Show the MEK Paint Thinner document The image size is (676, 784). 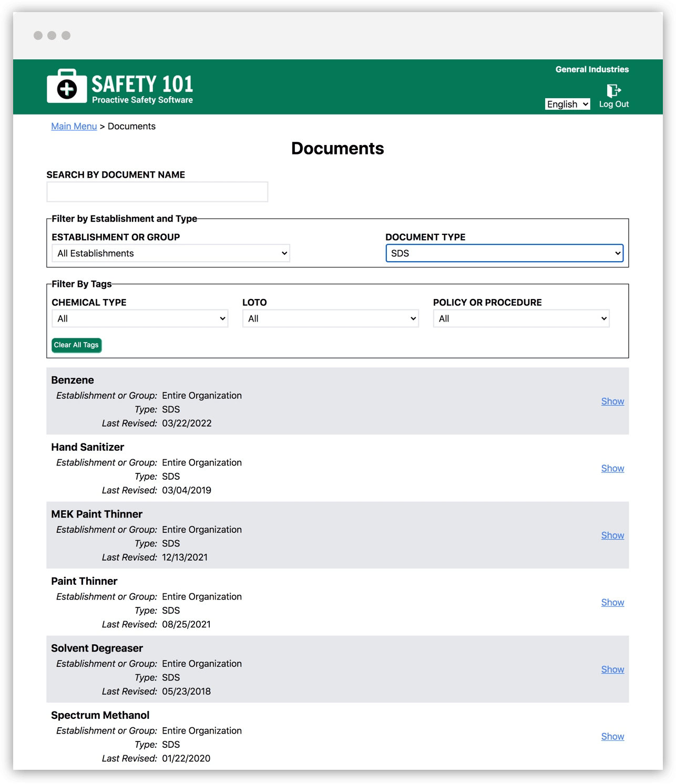(613, 535)
